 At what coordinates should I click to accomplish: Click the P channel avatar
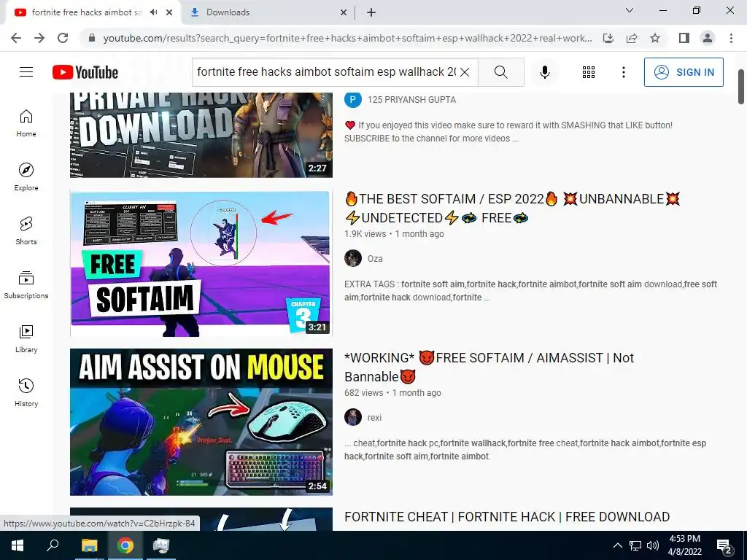coord(353,99)
